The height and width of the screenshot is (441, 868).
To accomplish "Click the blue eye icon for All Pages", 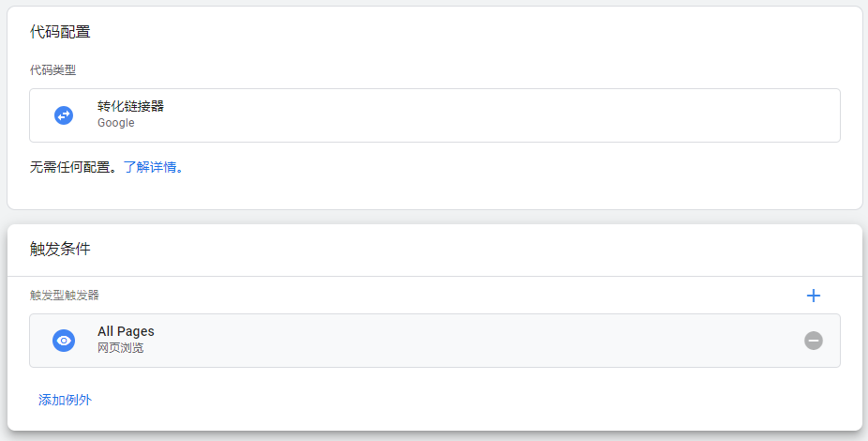I will [x=64, y=341].
